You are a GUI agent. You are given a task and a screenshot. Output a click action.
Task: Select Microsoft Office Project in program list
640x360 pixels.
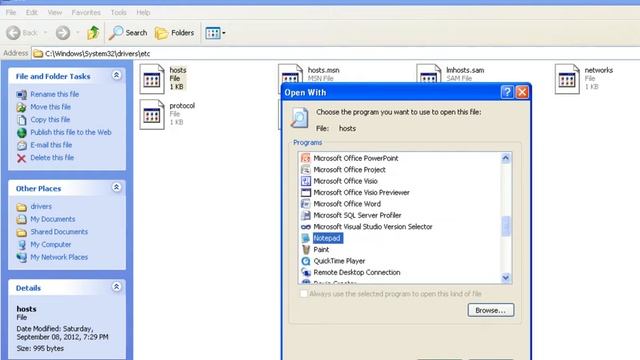pyautogui.click(x=349, y=170)
